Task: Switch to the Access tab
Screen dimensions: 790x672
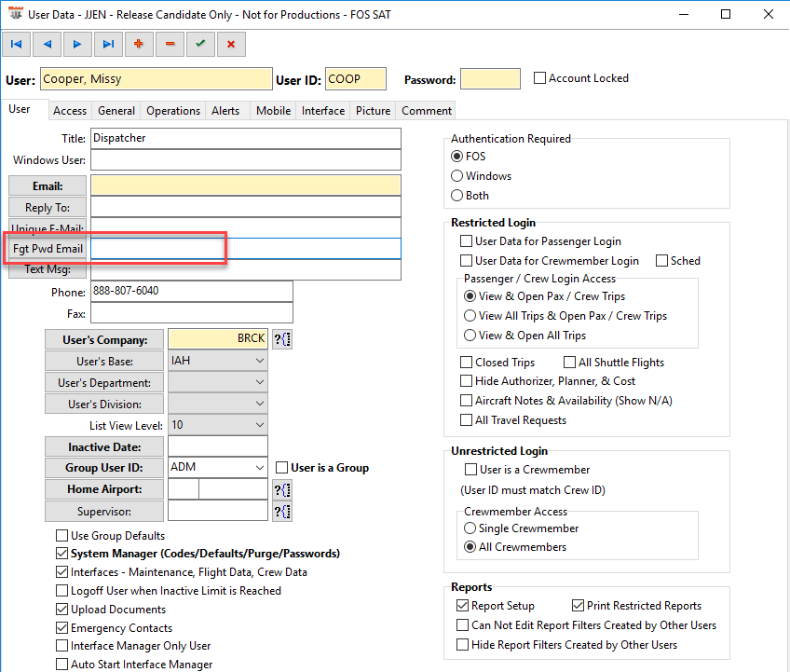Action: pos(70,111)
